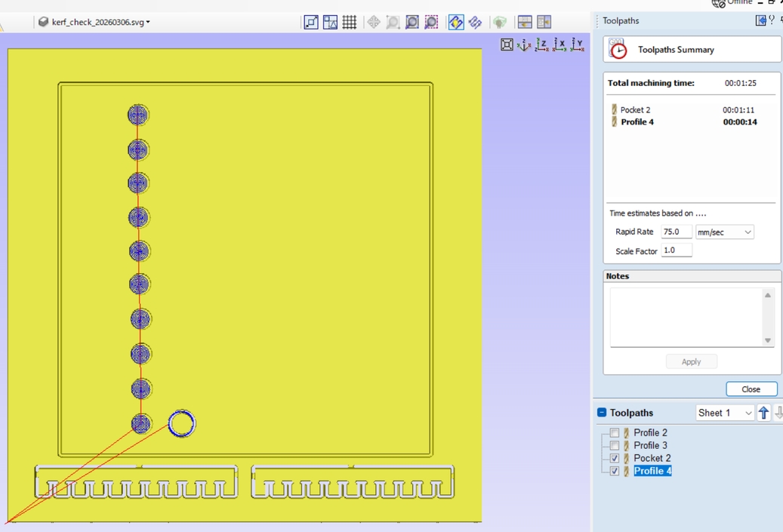The width and height of the screenshot is (783, 532).
Task: View down the Z axis
Action: [x=542, y=45]
